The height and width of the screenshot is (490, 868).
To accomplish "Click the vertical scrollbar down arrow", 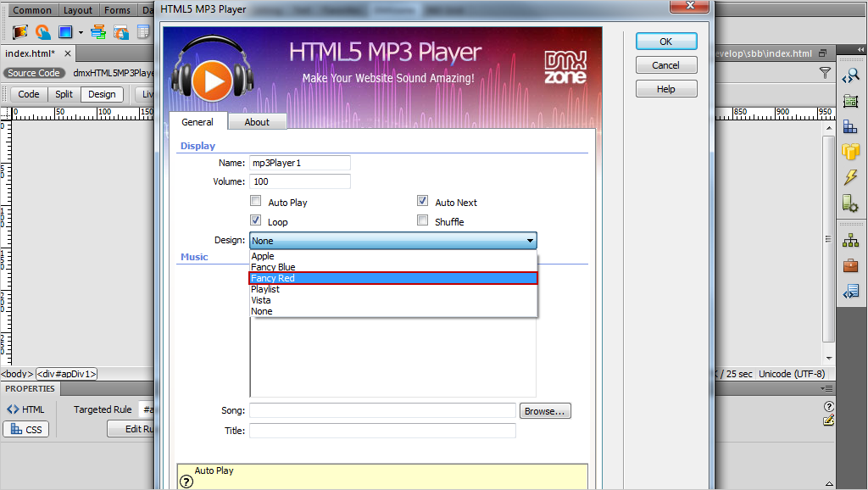I will point(829,359).
